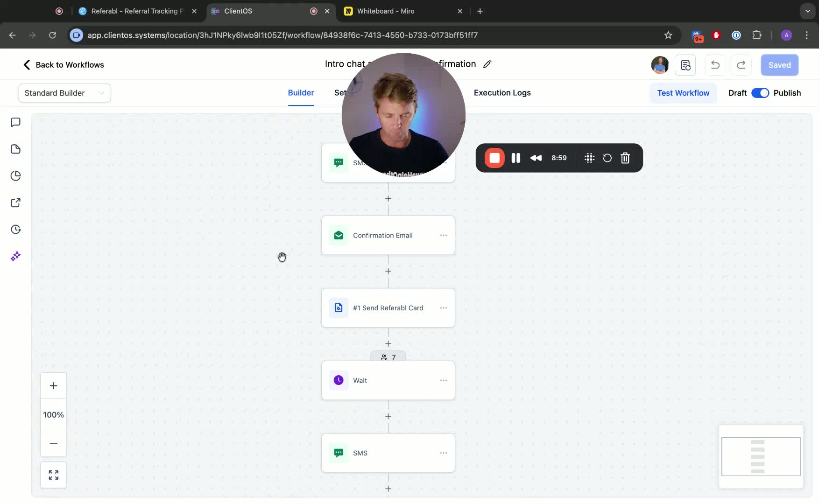Click the redo arrow button

pyautogui.click(x=741, y=65)
